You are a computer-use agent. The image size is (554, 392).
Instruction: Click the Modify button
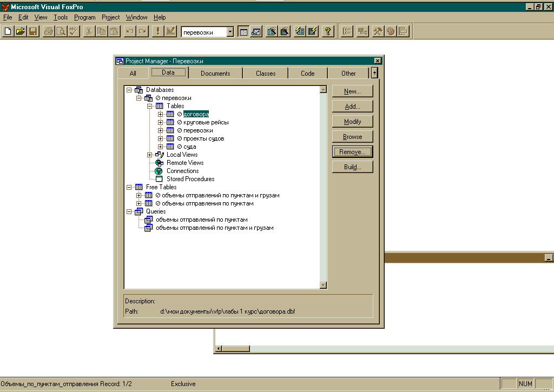[352, 122]
